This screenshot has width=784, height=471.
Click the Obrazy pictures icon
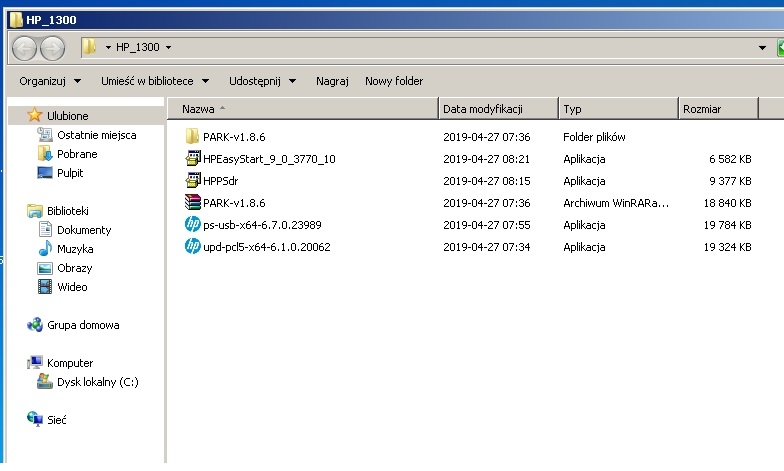[x=44, y=268]
